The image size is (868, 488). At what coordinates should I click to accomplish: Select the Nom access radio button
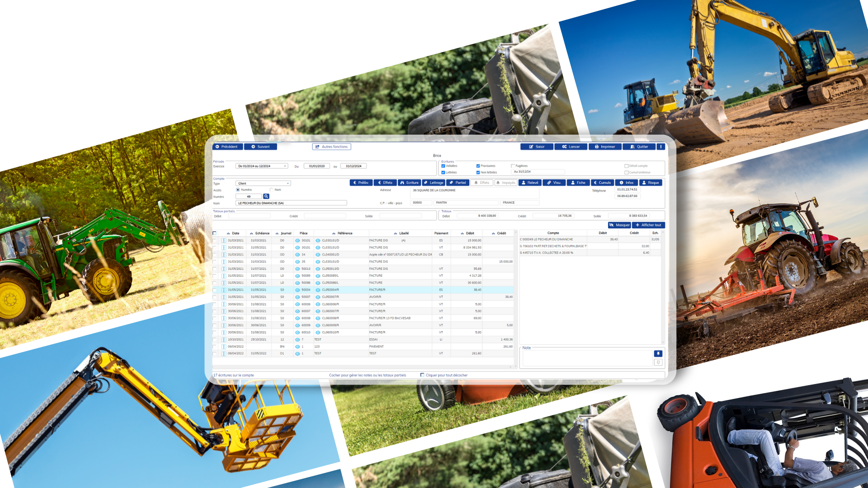pyautogui.click(x=271, y=190)
